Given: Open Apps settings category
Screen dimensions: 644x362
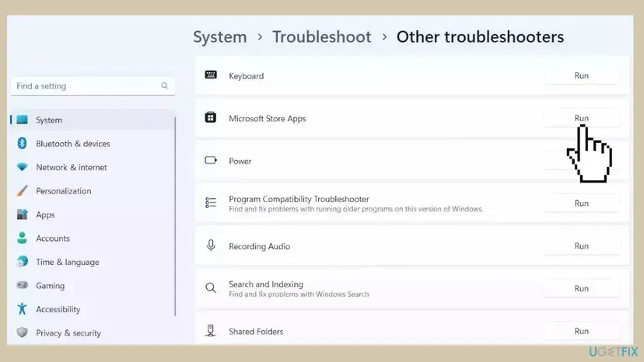Looking at the screenshot, I should click(93, 214).
